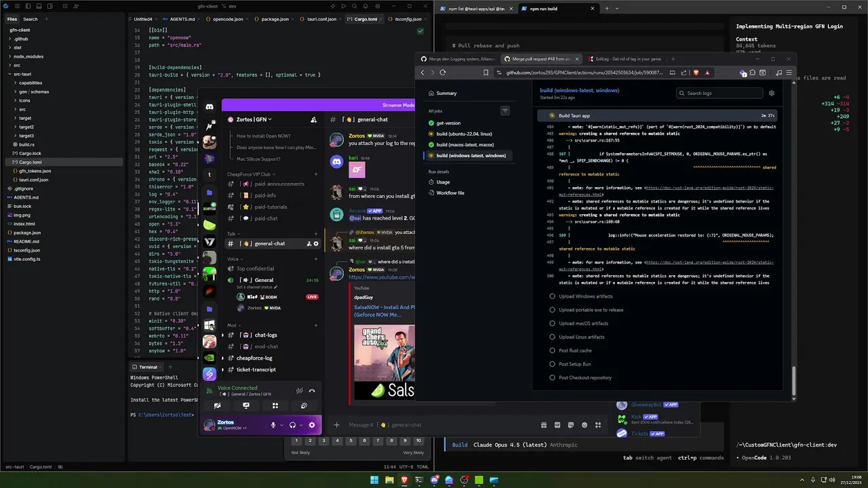
Task: Click the Search logs input field
Action: click(719, 93)
